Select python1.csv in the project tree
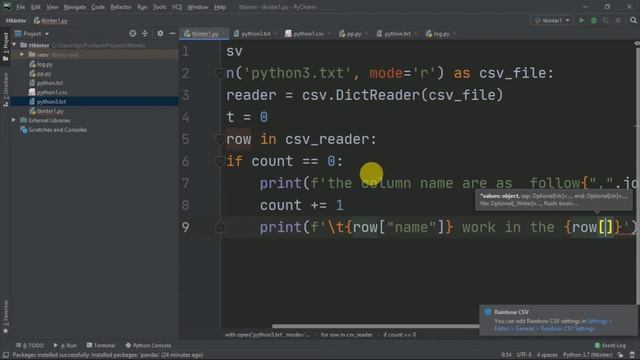 pyautogui.click(x=52, y=92)
